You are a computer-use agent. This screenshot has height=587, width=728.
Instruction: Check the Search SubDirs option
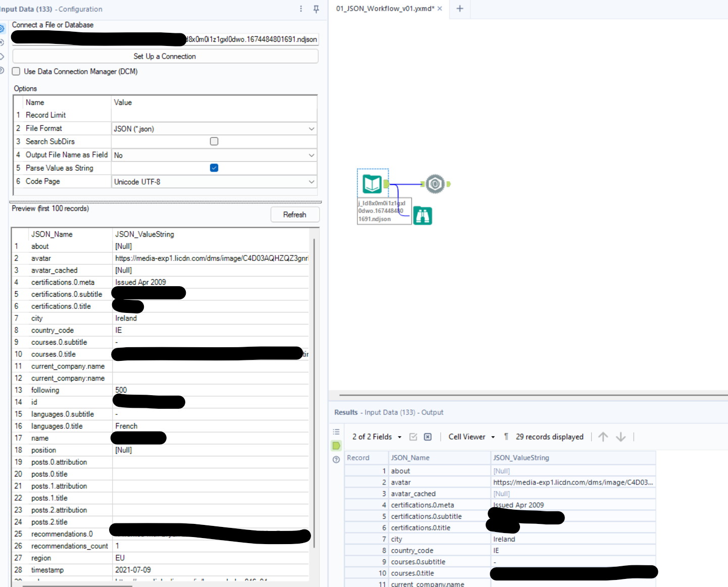tap(214, 141)
